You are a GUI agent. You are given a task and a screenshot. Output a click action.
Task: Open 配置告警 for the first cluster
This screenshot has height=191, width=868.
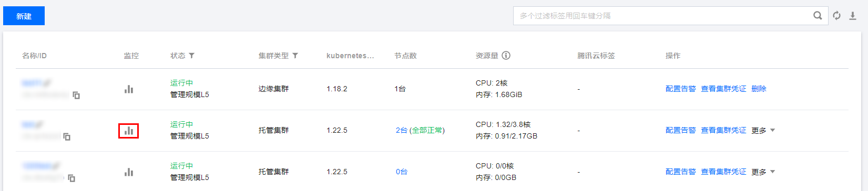point(680,89)
